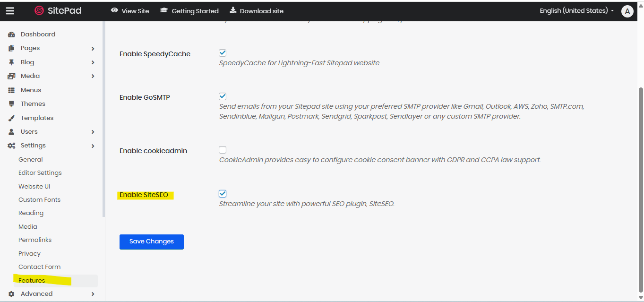Enable the cookieadmin checkbox

pos(223,150)
